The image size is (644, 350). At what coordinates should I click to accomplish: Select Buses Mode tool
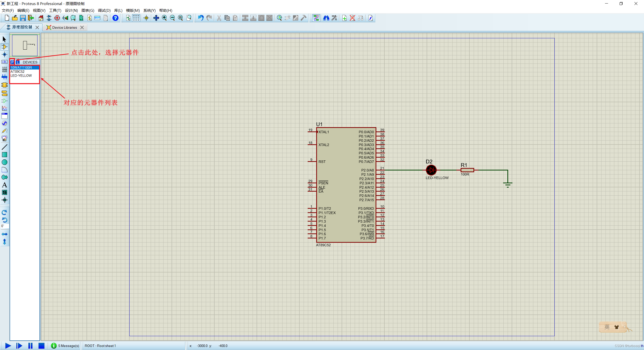coord(4,77)
